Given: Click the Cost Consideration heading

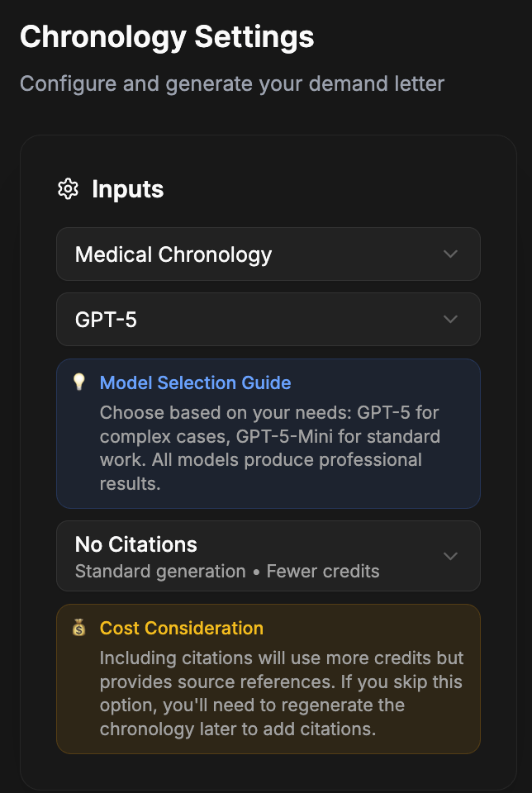Looking at the screenshot, I should 181,628.
